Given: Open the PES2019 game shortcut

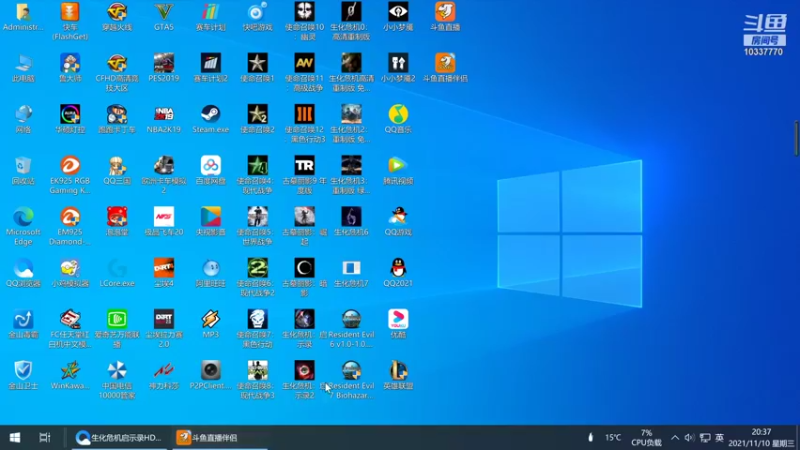Looking at the screenshot, I should (164, 68).
